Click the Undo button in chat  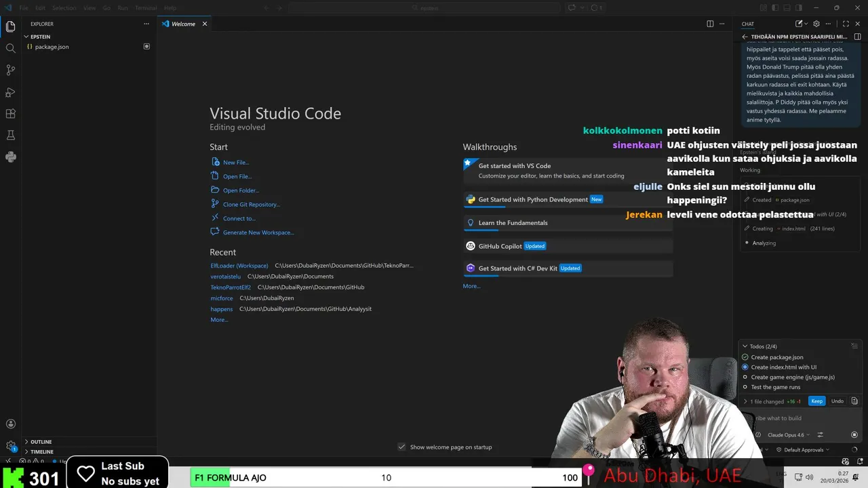pos(837,401)
